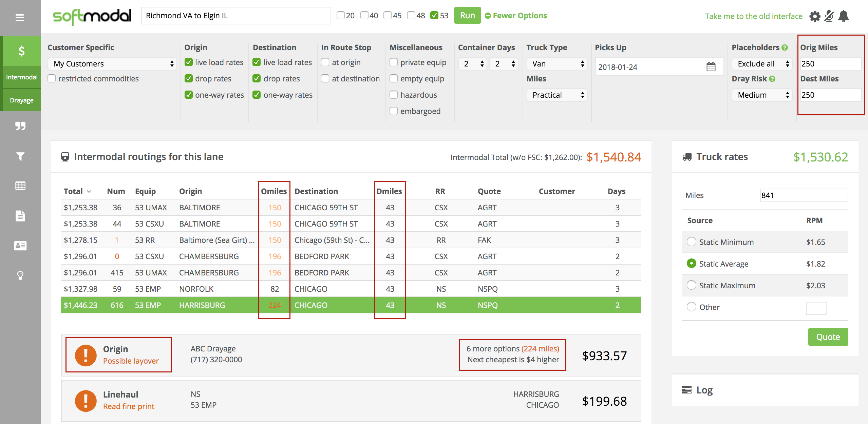This screenshot has width=868, height=424.
Task: Switch to the Drayage tab
Action: pyautogui.click(x=21, y=100)
